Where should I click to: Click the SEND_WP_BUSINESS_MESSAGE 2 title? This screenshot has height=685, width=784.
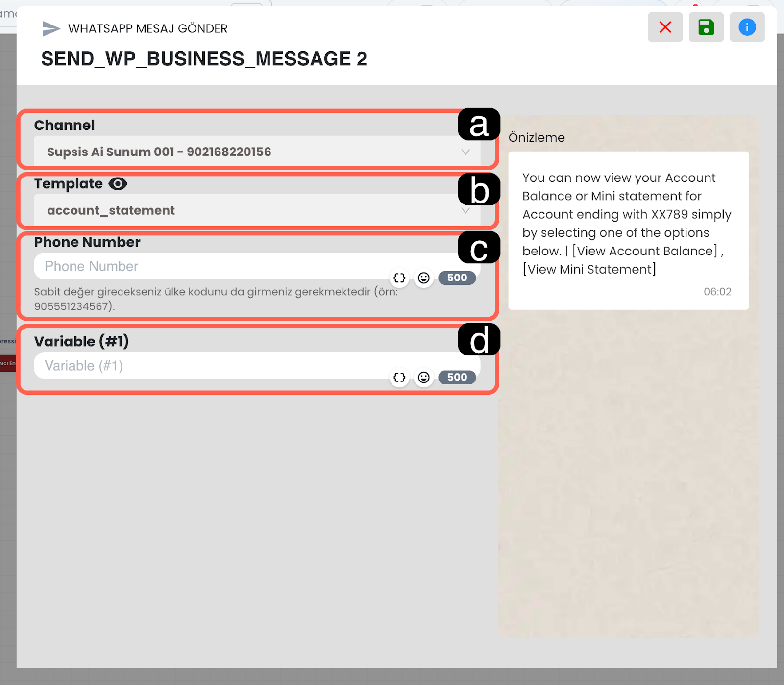click(x=204, y=59)
